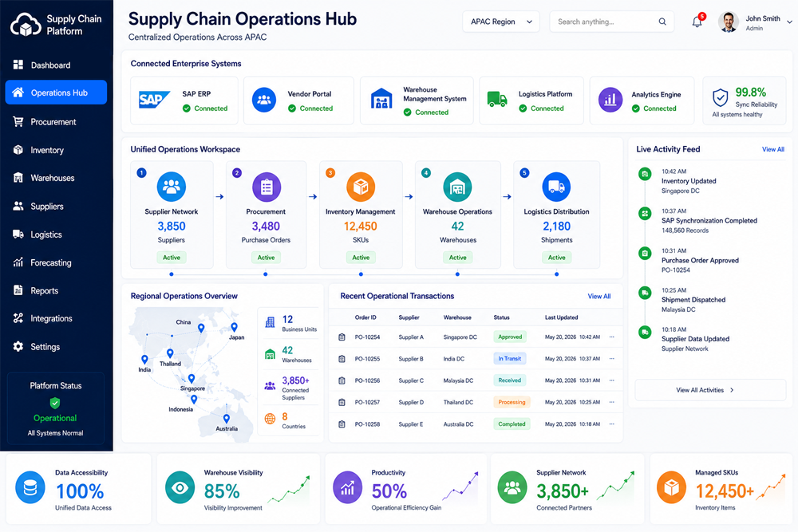Click the Supplier Network workflow icon

pyautogui.click(x=172, y=187)
